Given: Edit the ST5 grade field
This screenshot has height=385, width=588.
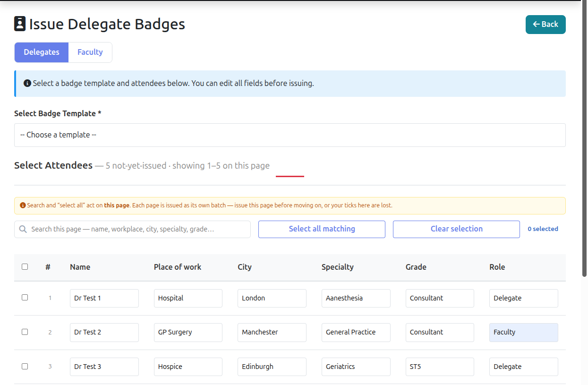Looking at the screenshot, I should [440, 367].
